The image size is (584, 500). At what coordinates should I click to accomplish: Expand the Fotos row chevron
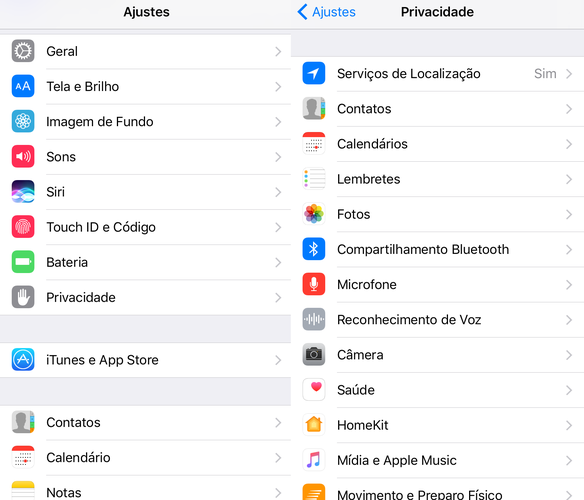pyautogui.click(x=569, y=215)
